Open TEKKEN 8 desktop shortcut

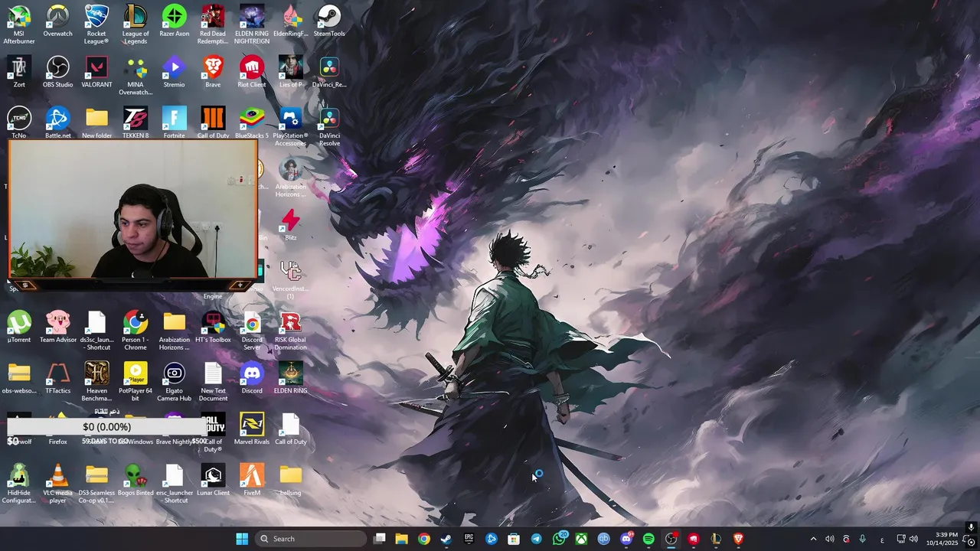136,123
